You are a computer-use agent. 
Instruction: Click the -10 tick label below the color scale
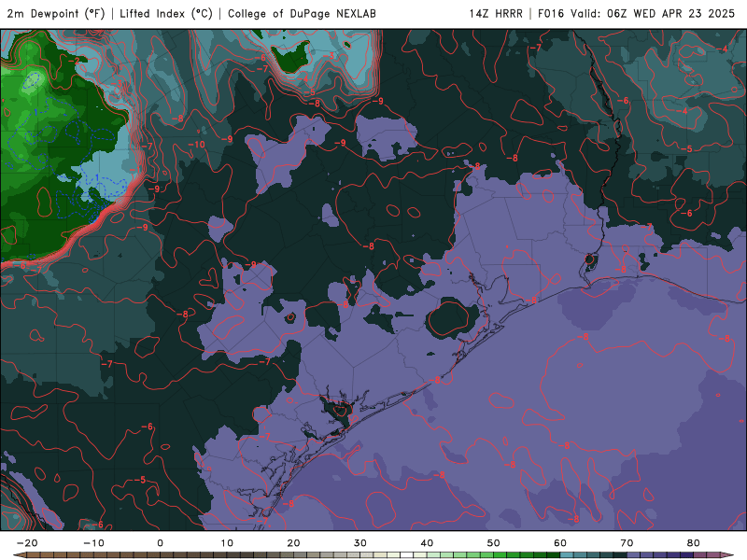click(93, 543)
